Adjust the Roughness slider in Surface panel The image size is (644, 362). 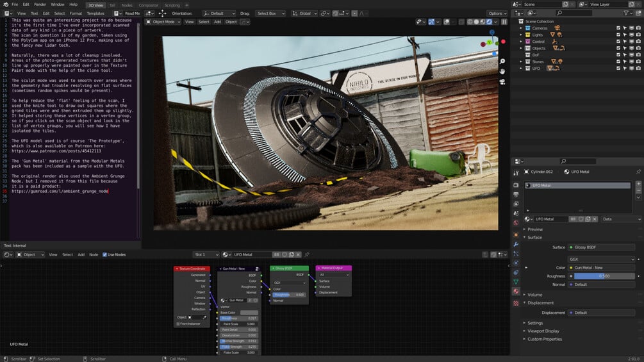pos(604,276)
